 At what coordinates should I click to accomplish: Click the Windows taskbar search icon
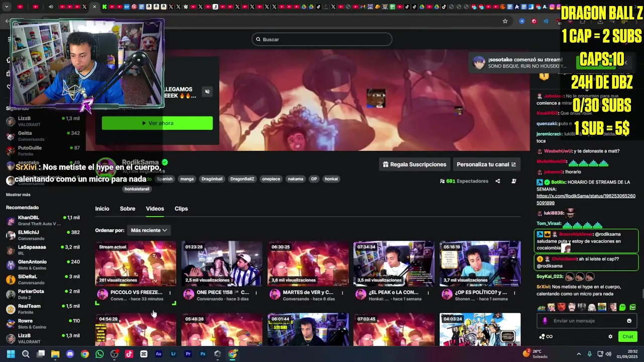point(26,354)
